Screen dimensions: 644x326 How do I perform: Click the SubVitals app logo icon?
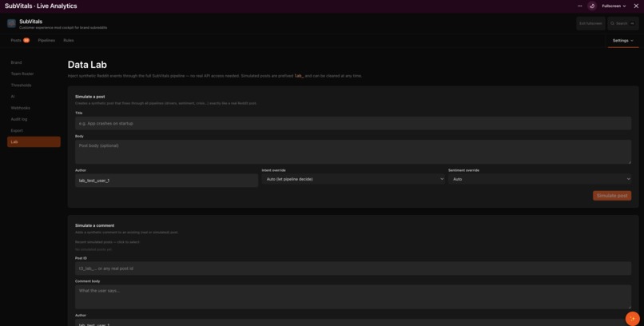11,23
